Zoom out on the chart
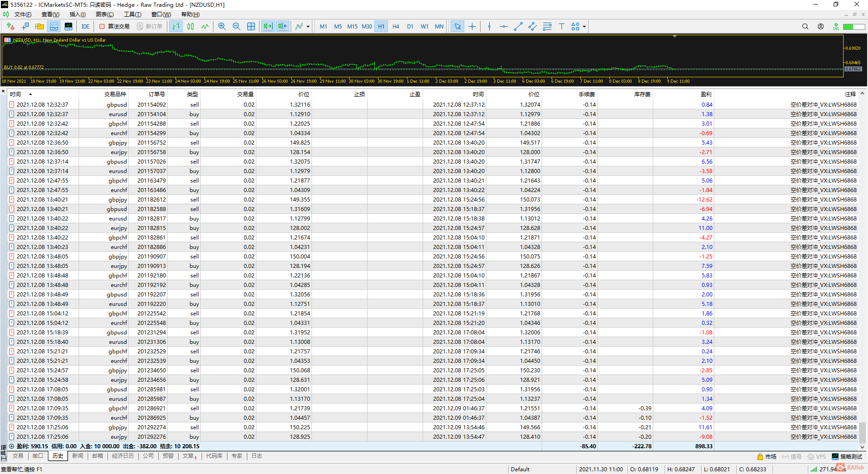Screen dimensions: 868x474 coord(236,27)
